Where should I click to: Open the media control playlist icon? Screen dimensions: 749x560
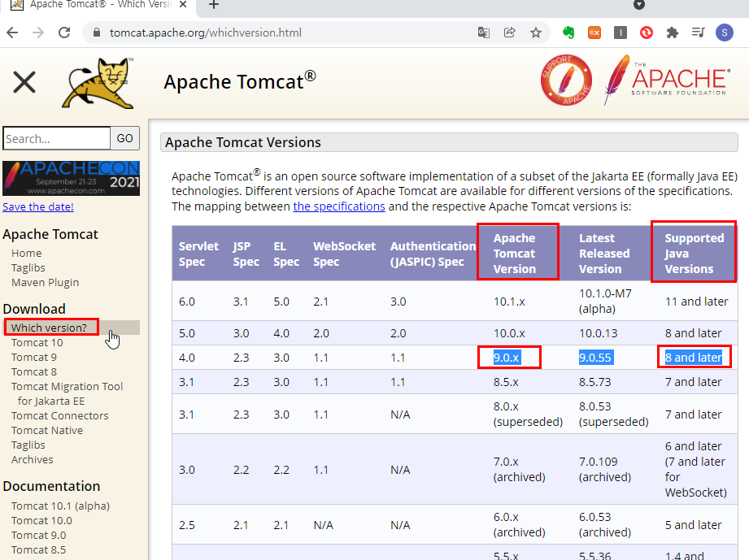coord(699,33)
